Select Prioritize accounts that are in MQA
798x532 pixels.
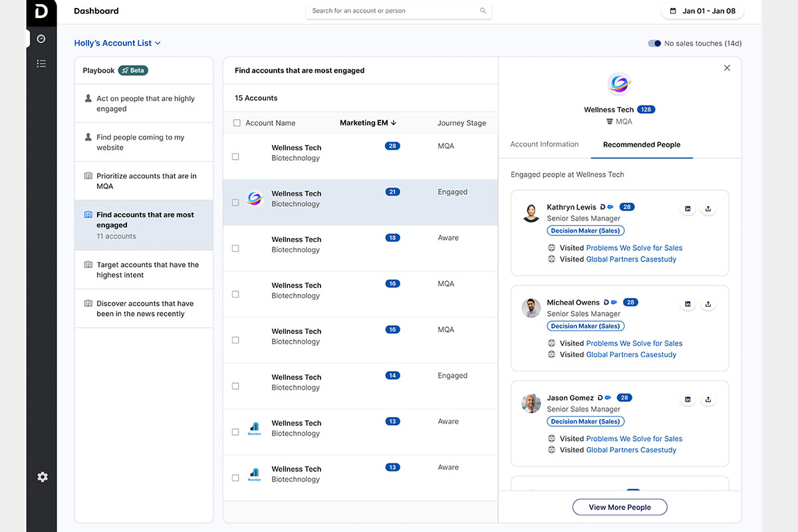[x=146, y=181]
